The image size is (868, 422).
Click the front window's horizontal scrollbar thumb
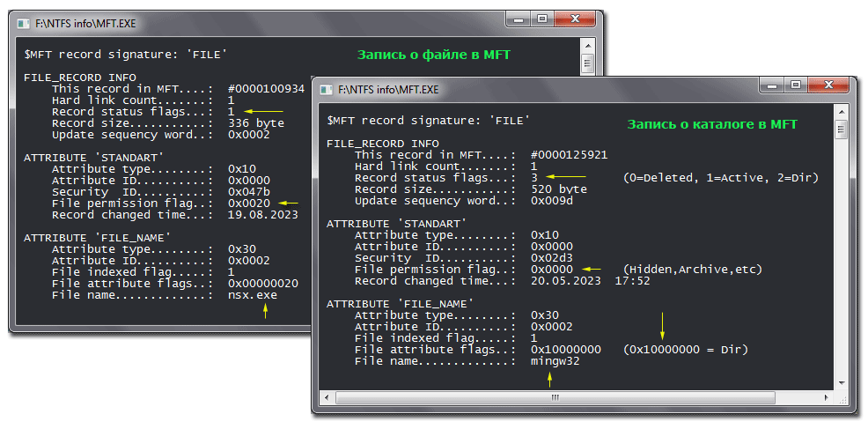tap(554, 396)
